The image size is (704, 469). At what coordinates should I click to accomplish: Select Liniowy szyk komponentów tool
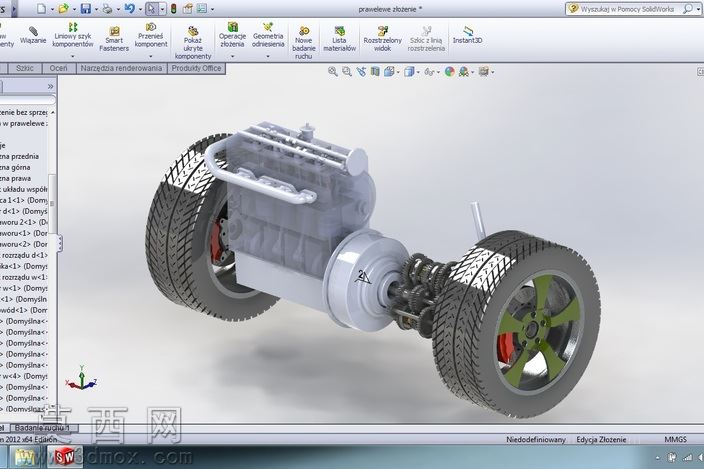pos(73,36)
